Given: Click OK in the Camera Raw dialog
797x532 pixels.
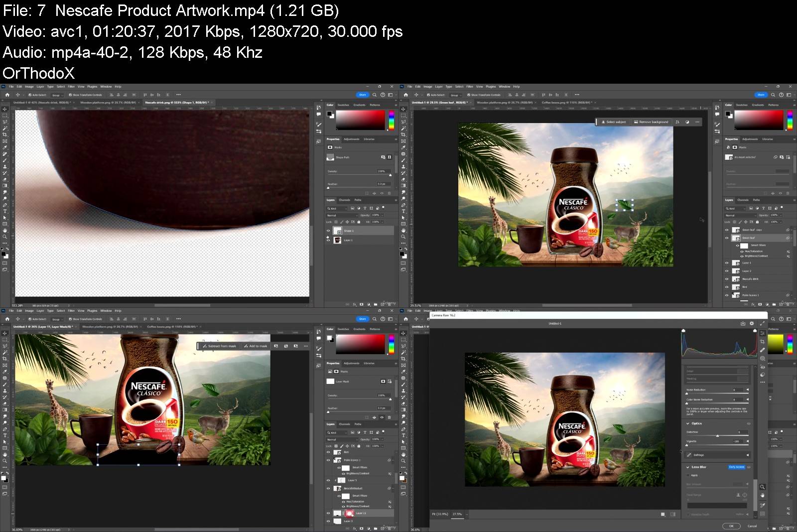Looking at the screenshot, I should pos(731,526).
